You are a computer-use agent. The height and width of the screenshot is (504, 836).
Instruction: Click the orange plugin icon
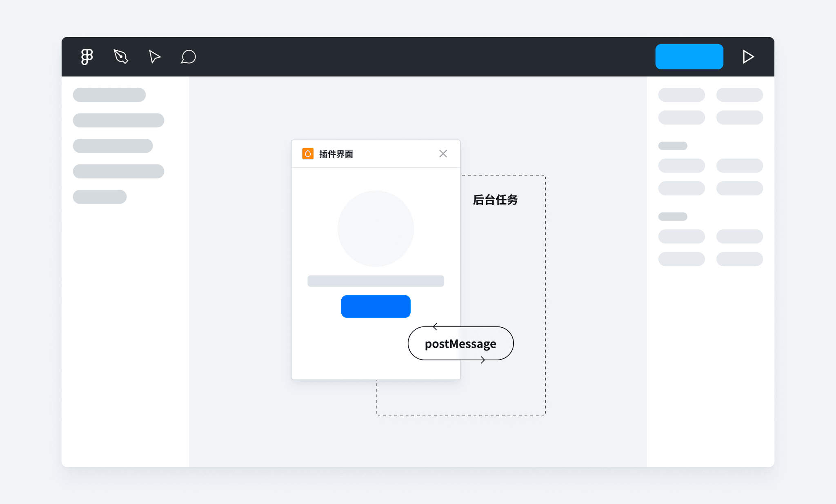pos(308,154)
